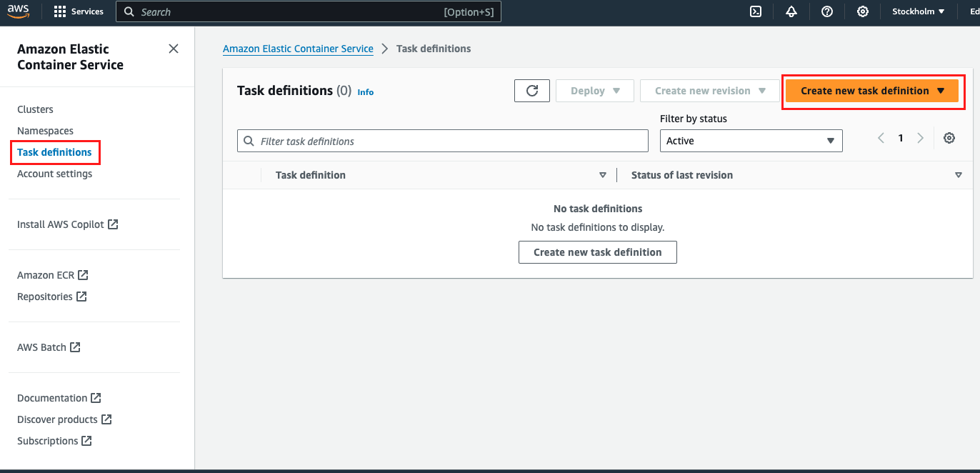The width and height of the screenshot is (980, 473).
Task: Select Task definitions in the sidebar
Action: pos(54,152)
